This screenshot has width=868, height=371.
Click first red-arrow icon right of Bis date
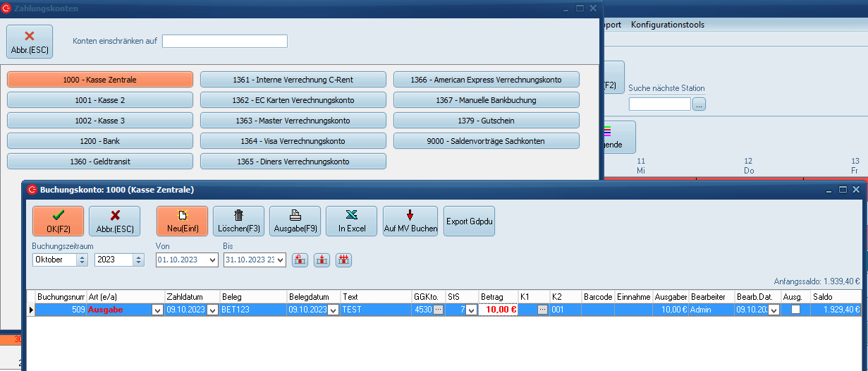click(x=300, y=260)
